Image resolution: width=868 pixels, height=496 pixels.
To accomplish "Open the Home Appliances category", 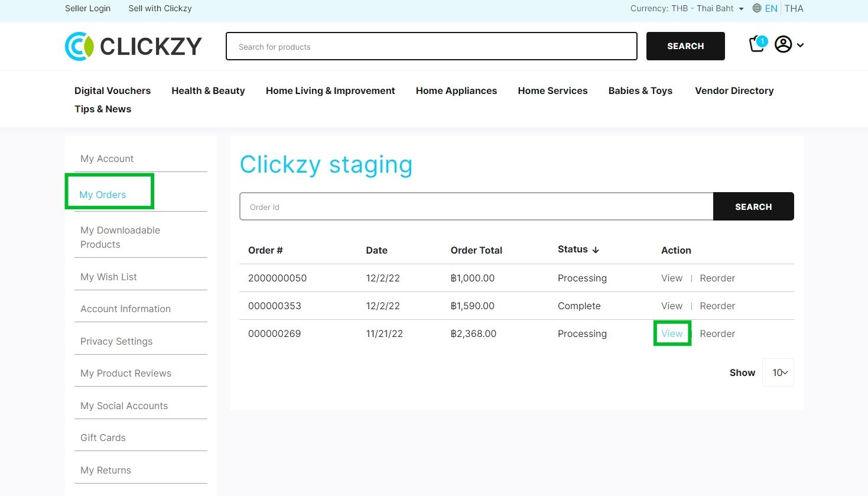I will tap(456, 90).
